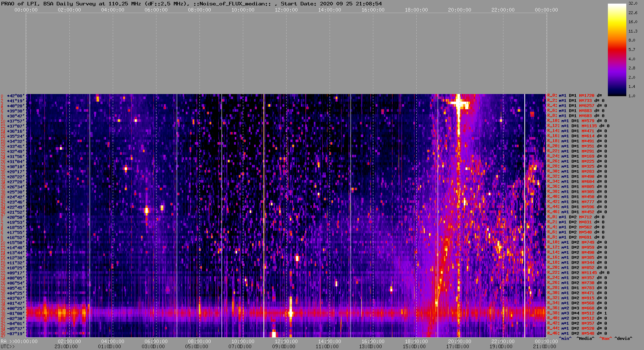The width and height of the screenshot is (644, 350).
Task: Click the 11.3 color scale value
Action: (x=633, y=31)
